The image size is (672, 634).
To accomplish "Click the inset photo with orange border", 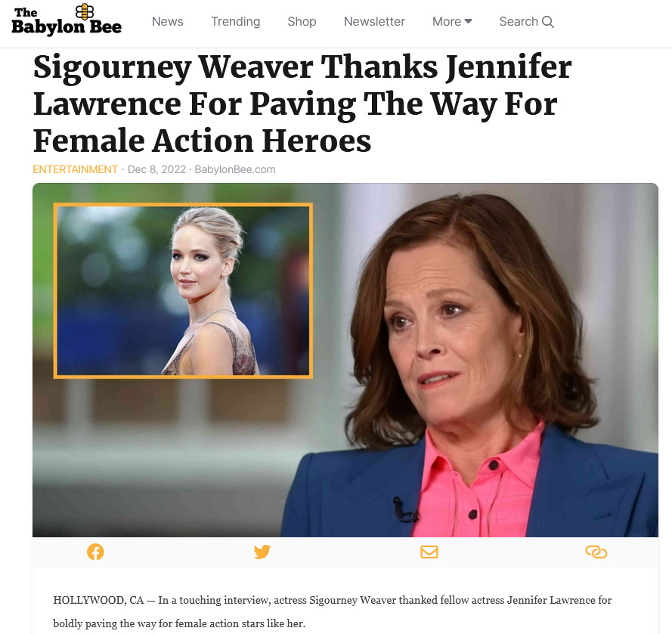I will (183, 291).
